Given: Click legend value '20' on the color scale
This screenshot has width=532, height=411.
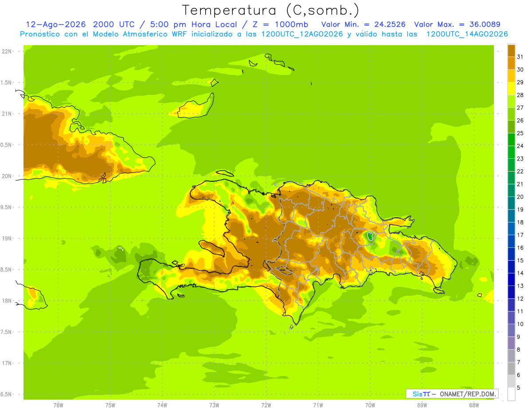Looking at the screenshot, I should [520, 197].
